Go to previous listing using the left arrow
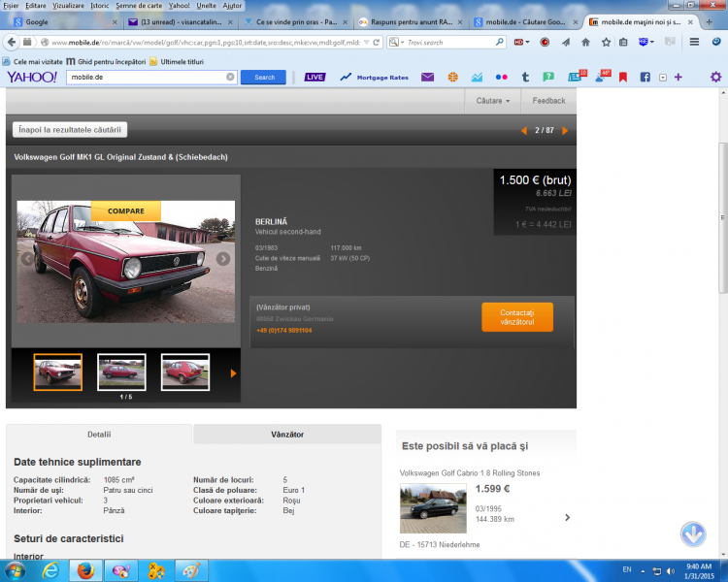This screenshot has height=582, width=728. (525, 130)
